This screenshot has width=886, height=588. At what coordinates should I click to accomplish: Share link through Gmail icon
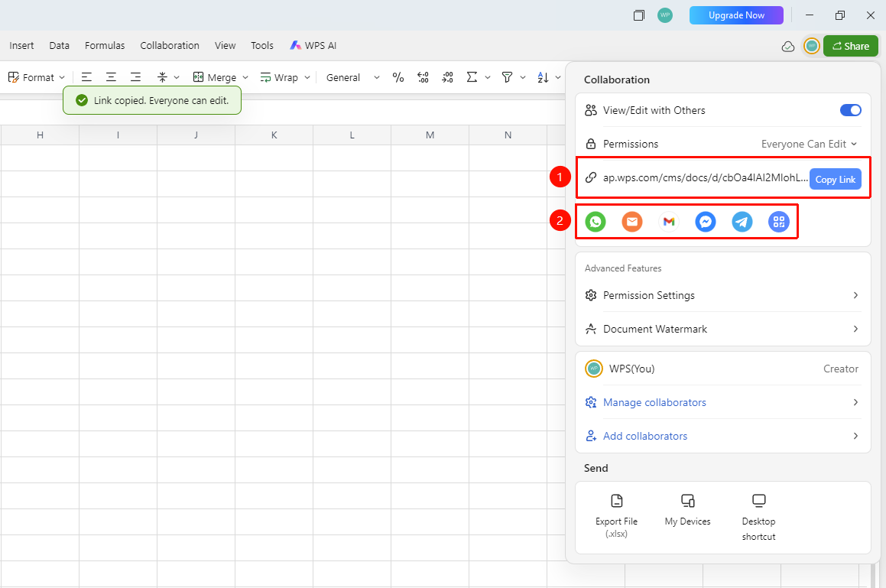click(668, 222)
